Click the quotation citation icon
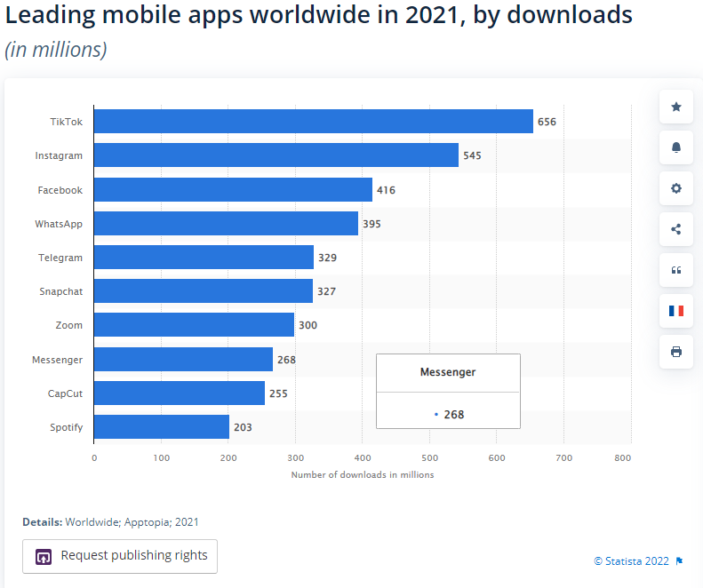 pos(676,270)
